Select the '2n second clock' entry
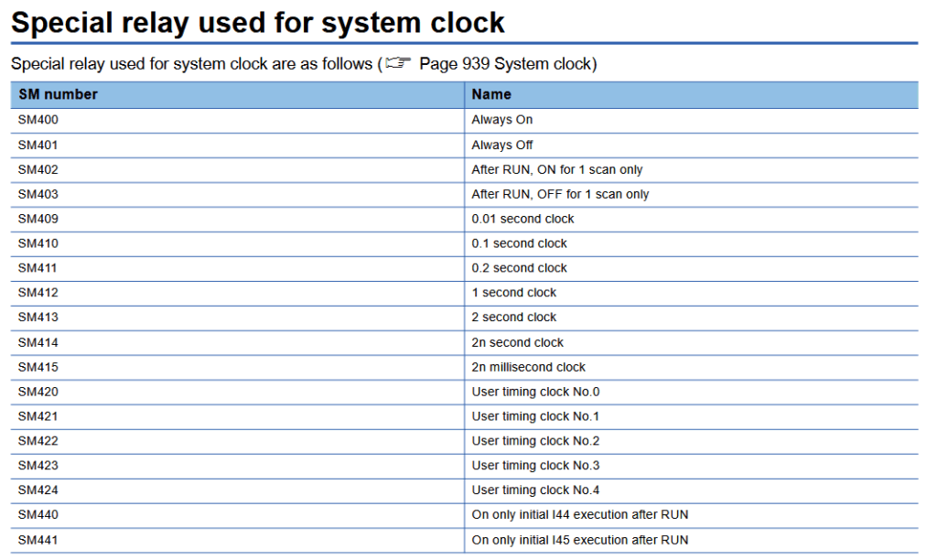937x560 pixels. (x=517, y=342)
